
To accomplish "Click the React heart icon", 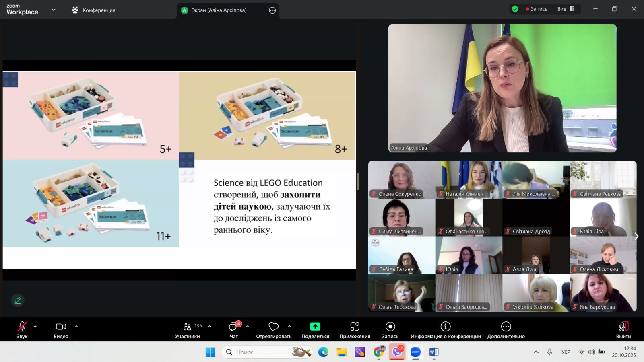I will (273, 327).
